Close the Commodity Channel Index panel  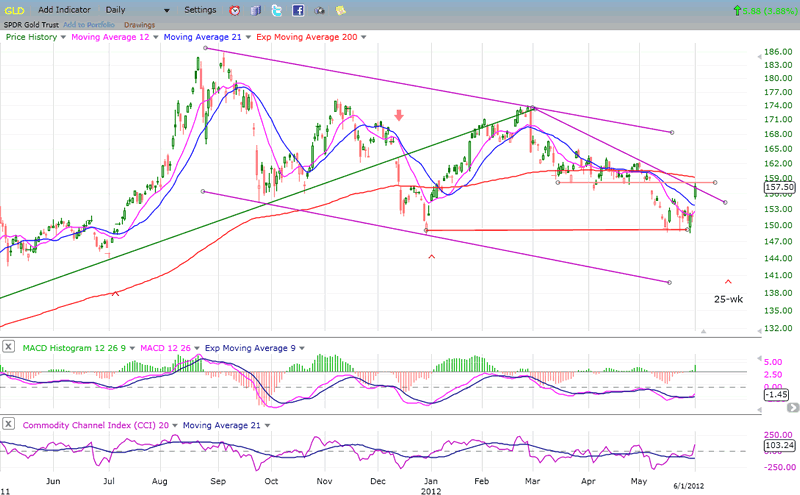point(8,425)
